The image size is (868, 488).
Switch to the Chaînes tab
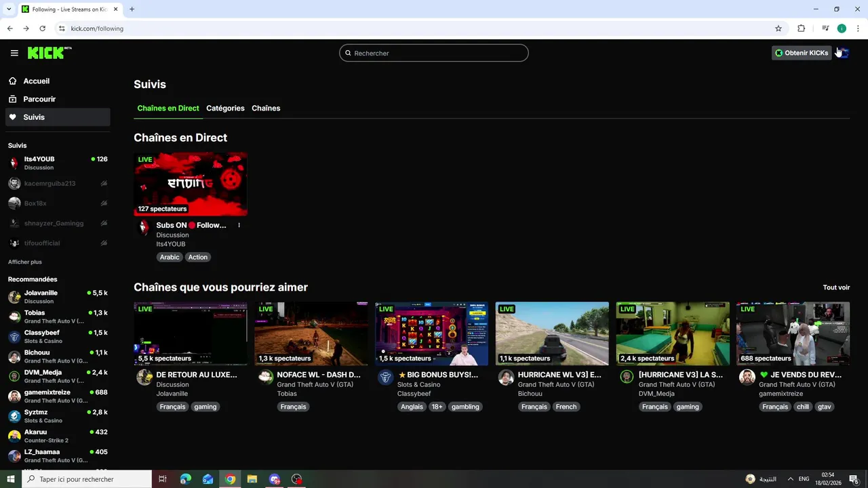266,108
